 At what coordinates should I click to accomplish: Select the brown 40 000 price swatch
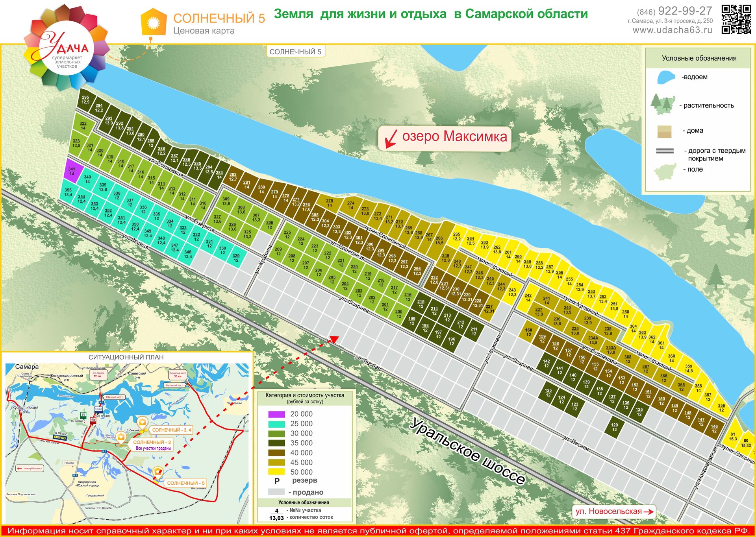click(x=276, y=453)
